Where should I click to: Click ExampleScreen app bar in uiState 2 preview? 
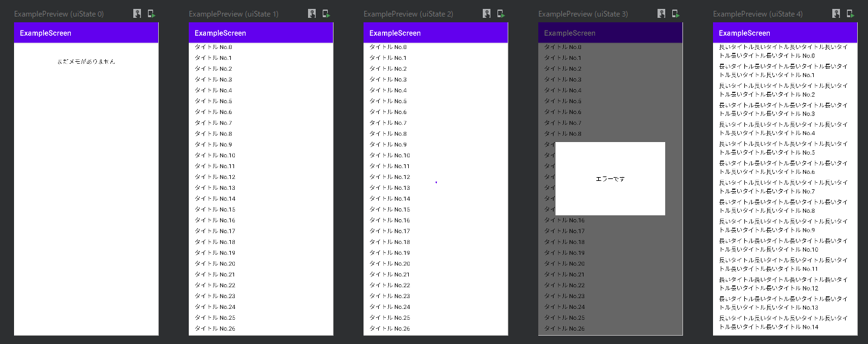tap(436, 33)
